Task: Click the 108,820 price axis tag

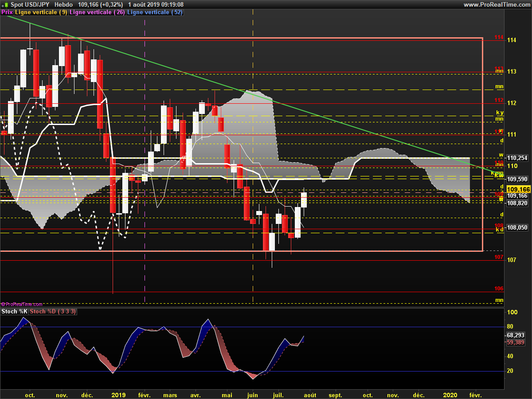Action: pyautogui.click(x=517, y=203)
